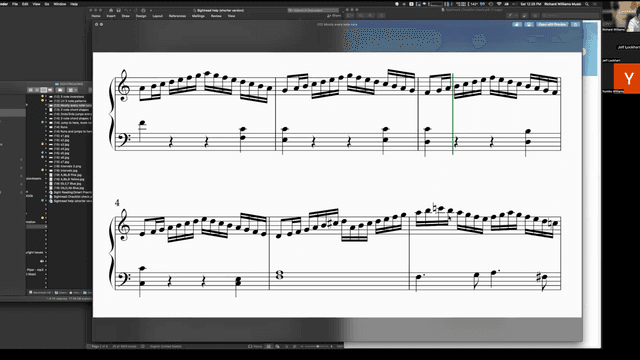Open Finder arrange options dropdown
The width and height of the screenshot is (640, 360).
72,90
